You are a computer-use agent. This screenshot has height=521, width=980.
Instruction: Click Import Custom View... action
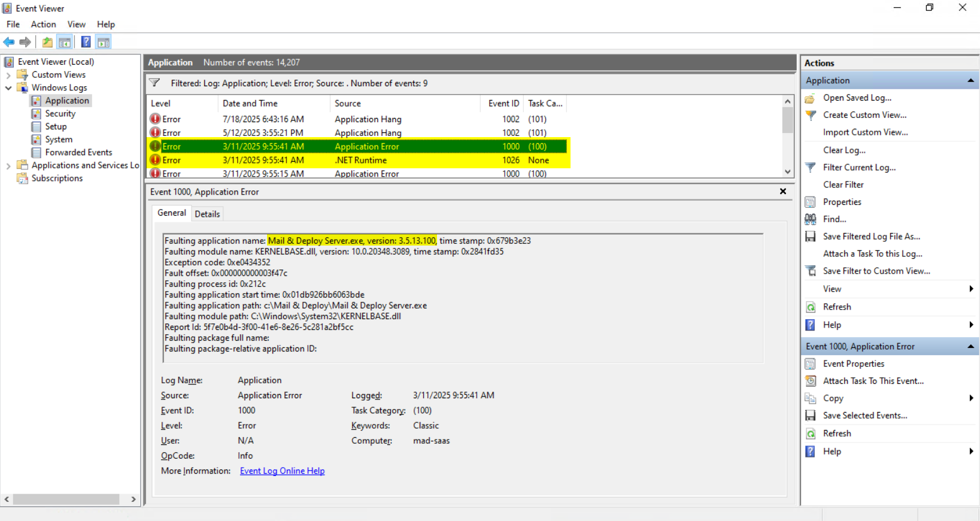tap(866, 132)
